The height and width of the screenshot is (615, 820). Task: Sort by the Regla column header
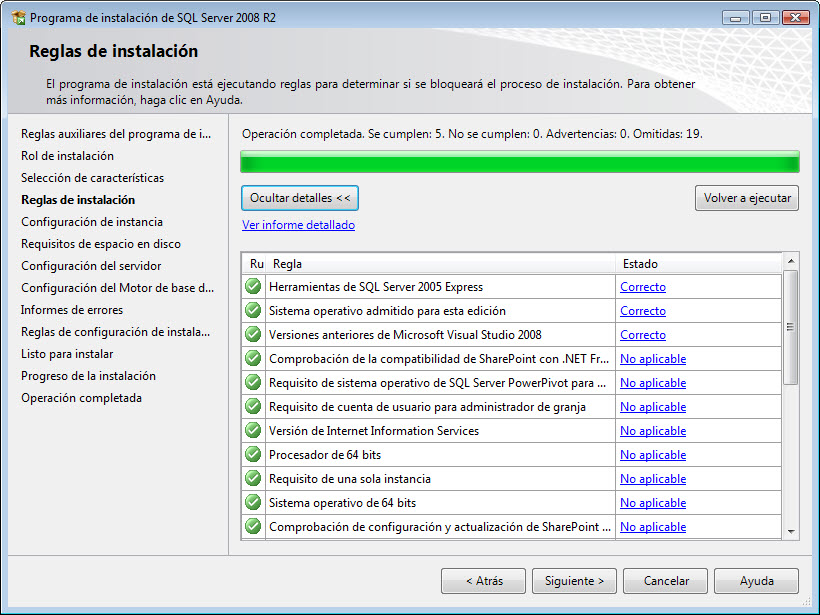(441, 264)
